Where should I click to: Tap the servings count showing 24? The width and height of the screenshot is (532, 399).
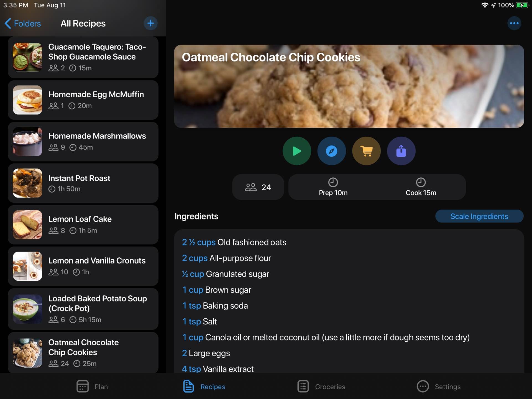click(258, 187)
